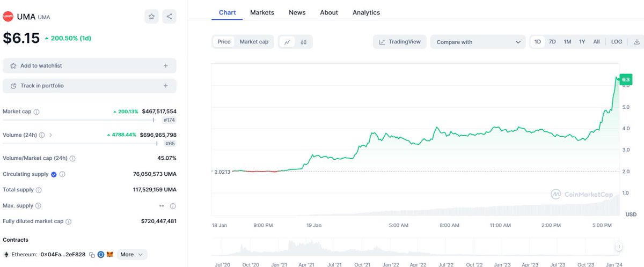Open the Circulating supply info icon

(62, 174)
